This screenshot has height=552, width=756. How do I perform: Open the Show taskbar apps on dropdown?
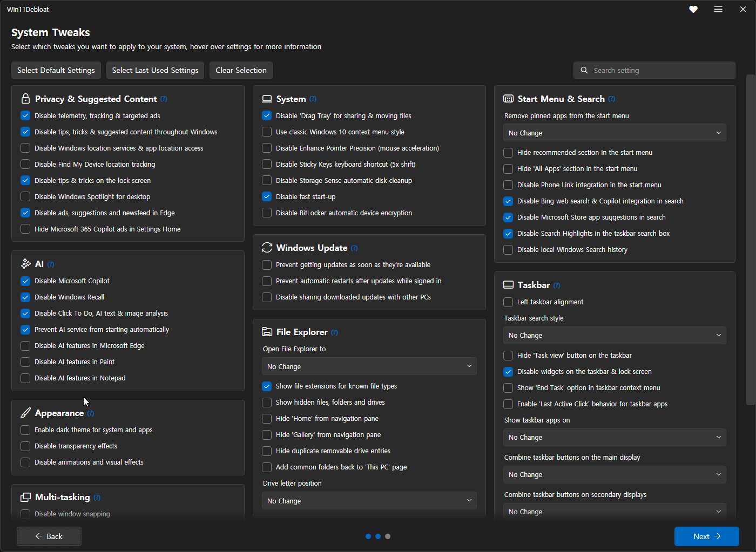[x=615, y=437]
